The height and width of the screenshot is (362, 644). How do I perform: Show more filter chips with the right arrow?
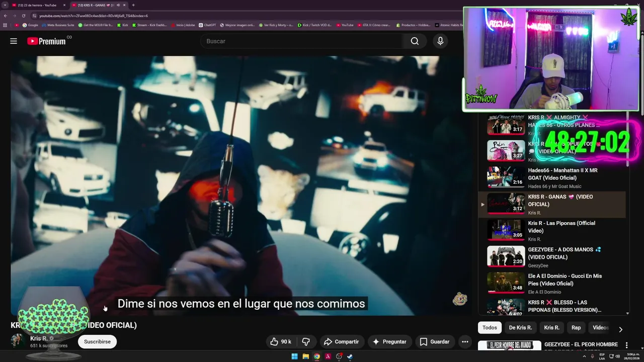[x=620, y=329]
